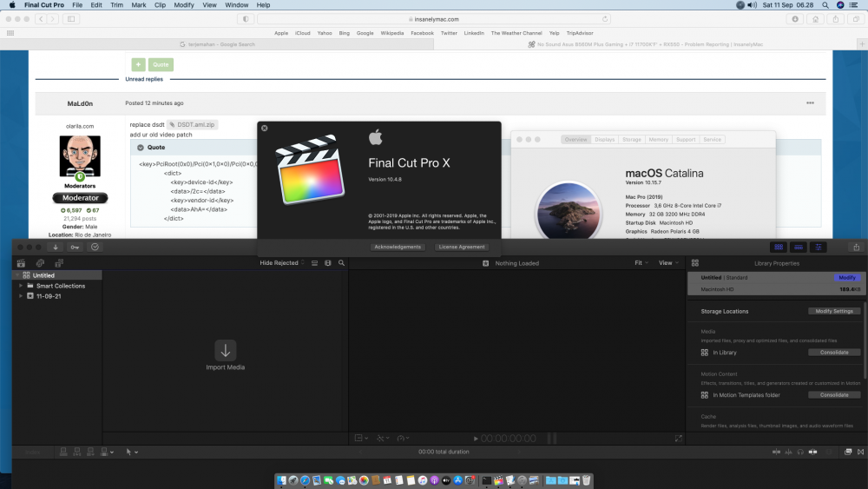Open the retime speedometer dropdown
This screenshot has height=489, width=868.
pyautogui.click(x=403, y=438)
